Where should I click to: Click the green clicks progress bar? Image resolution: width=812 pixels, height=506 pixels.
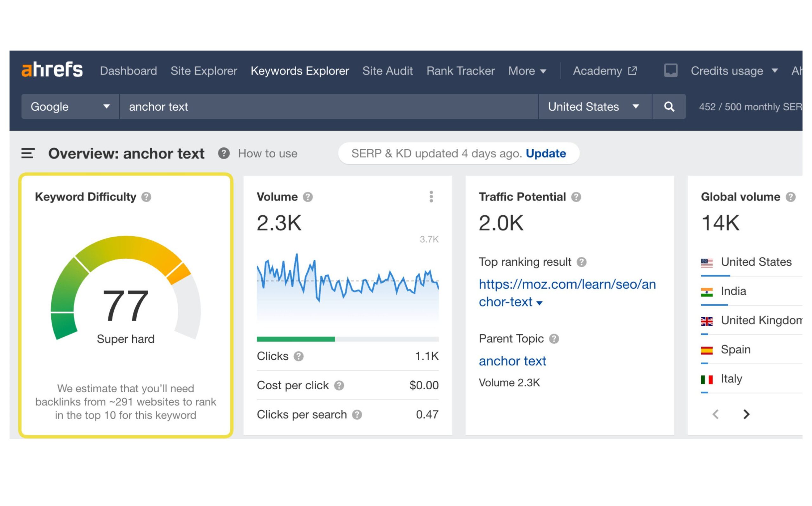[x=296, y=339]
